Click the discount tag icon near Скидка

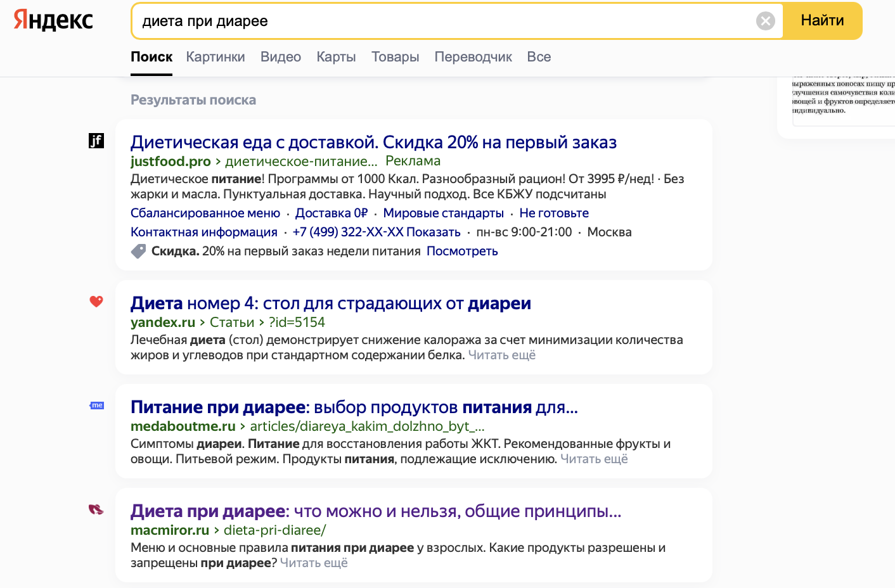[x=138, y=252]
